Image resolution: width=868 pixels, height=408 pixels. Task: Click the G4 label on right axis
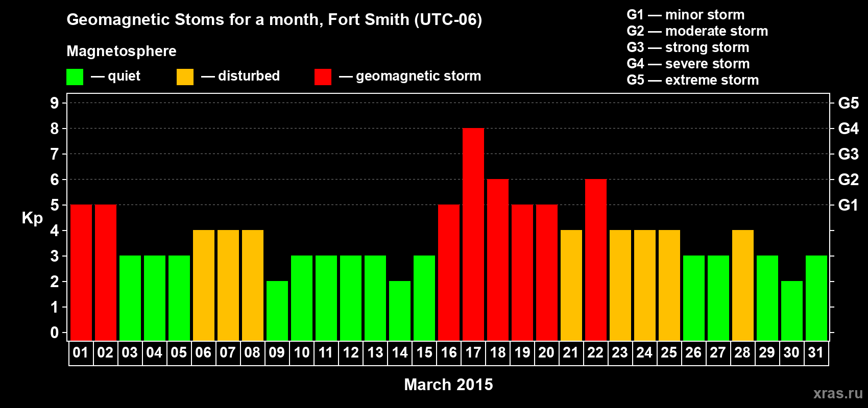(849, 129)
